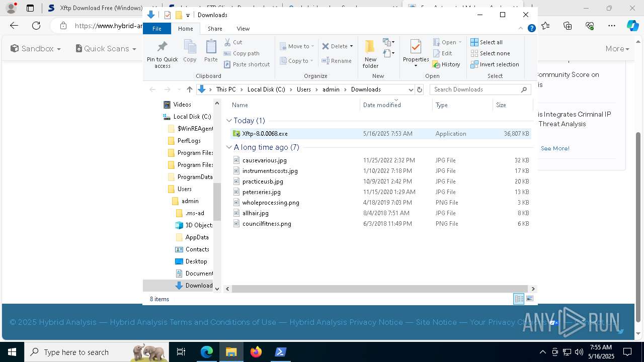Open file History from ribbon
The height and width of the screenshot is (362, 644).
pos(446,64)
